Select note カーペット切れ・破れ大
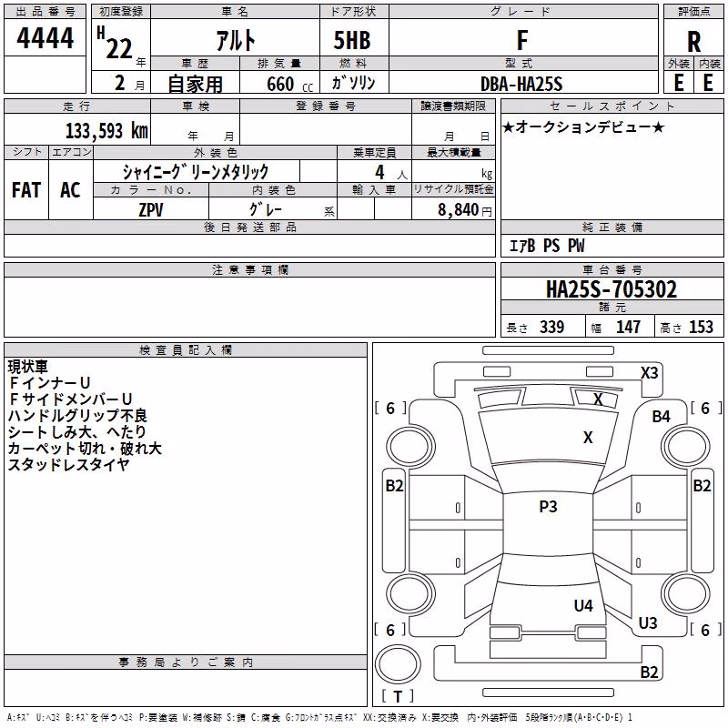The width and height of the screenshot is (728, 728). (x=85, y=448)
